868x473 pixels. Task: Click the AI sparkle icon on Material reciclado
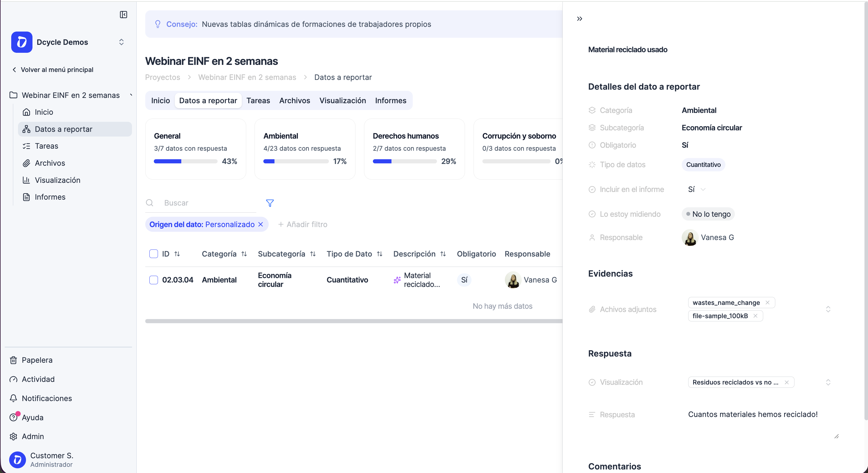click(397, 280)
